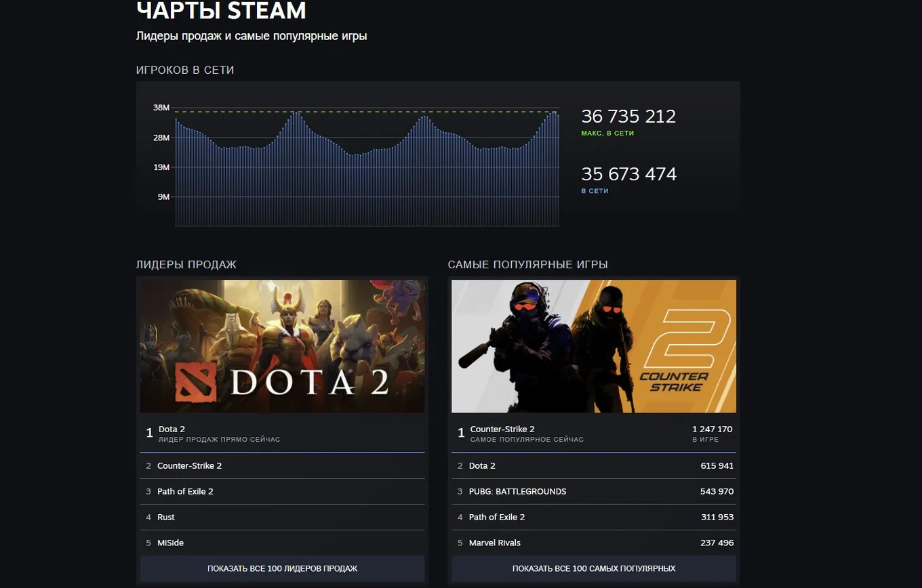
Task: Click the 36 735 212 peak online value
Action: (628, 117)
